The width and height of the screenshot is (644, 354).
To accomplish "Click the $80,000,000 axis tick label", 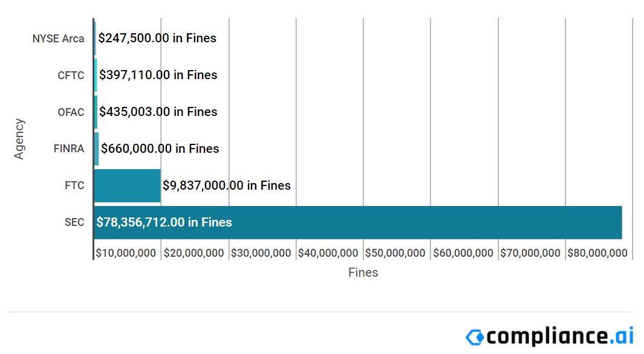I will coord(597,253).
